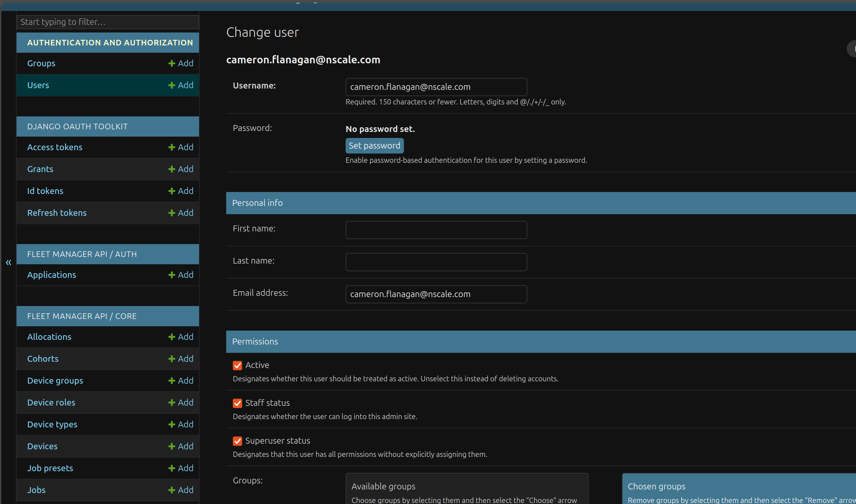856x504 pixels.
Task: Open Applications list in sidebar
Action: 52,275
